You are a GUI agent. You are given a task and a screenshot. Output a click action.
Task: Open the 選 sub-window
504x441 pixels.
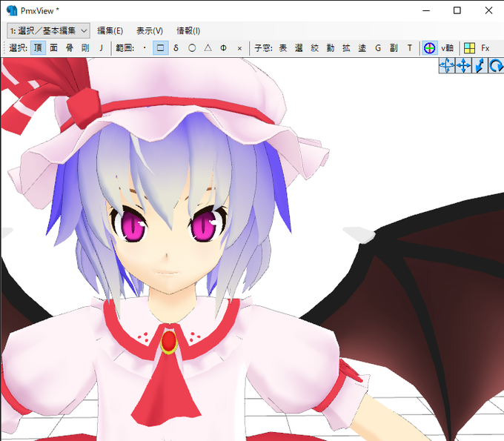coord(299,48)
